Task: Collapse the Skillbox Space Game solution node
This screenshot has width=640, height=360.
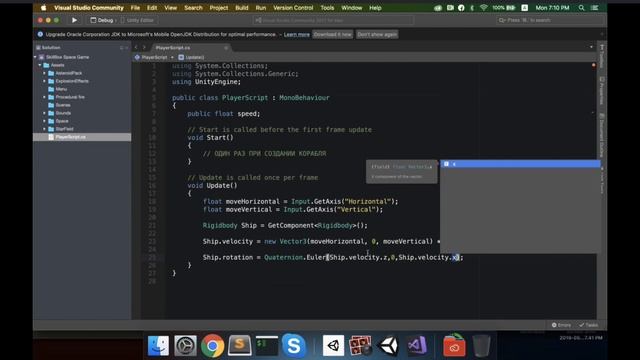Action: (36, 57)
